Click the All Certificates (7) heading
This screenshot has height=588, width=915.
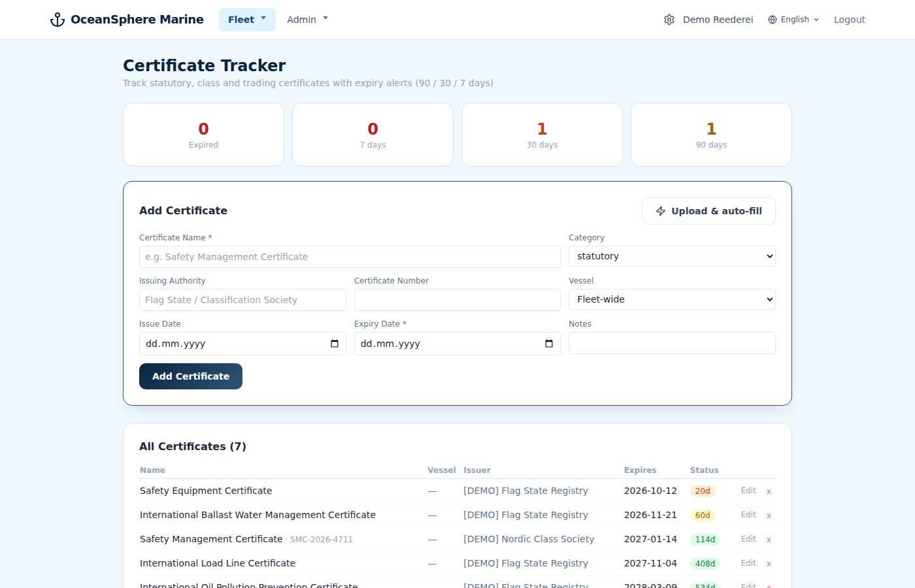tap(193, 446)
